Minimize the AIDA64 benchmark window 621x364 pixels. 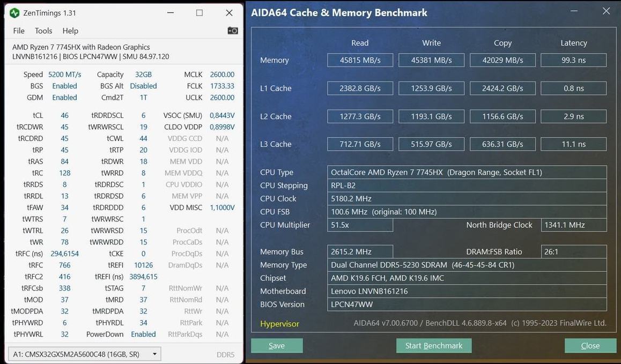574,11
